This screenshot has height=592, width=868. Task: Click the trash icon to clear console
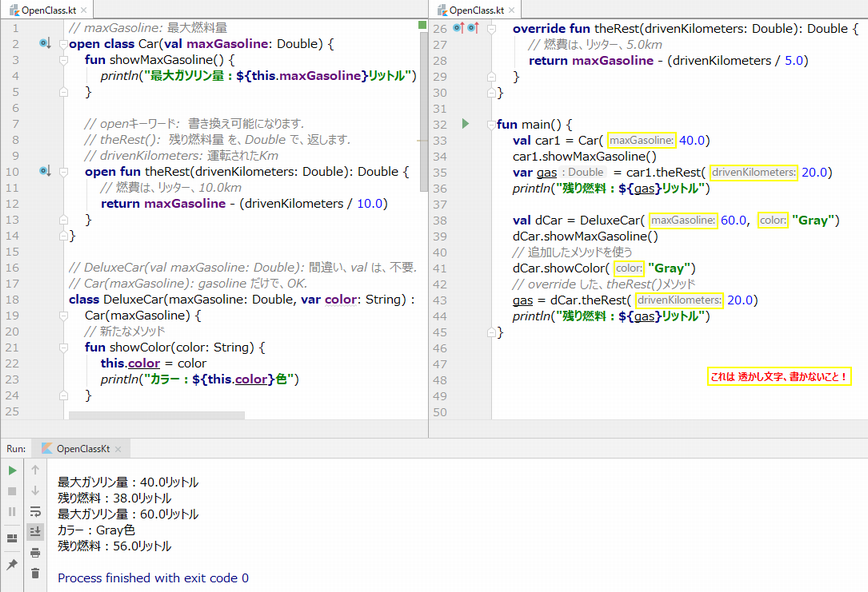point(35,573)
